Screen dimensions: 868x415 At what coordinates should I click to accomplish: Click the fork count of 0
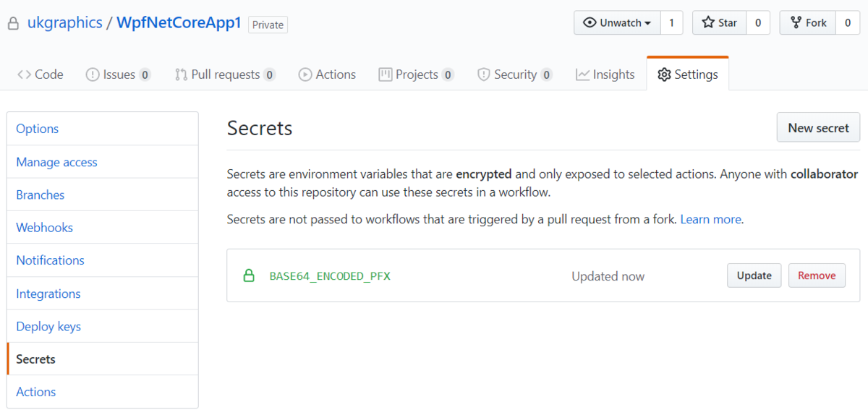848,22
